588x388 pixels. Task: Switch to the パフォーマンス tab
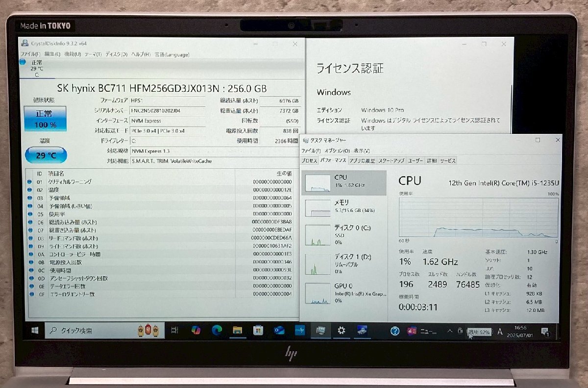point(333,160)
